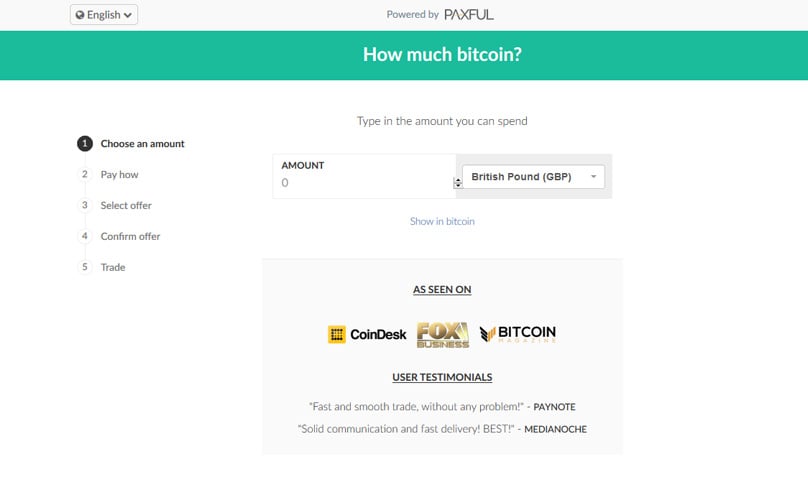This screenshot has height=487, width=808.
Task: Expand the British Pound (GBP) currency dropdown
Action: (533, 177)
